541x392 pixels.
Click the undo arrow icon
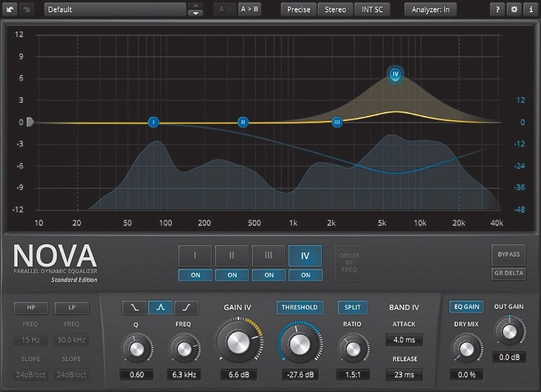pyautogui.click(x=10, y=9)
